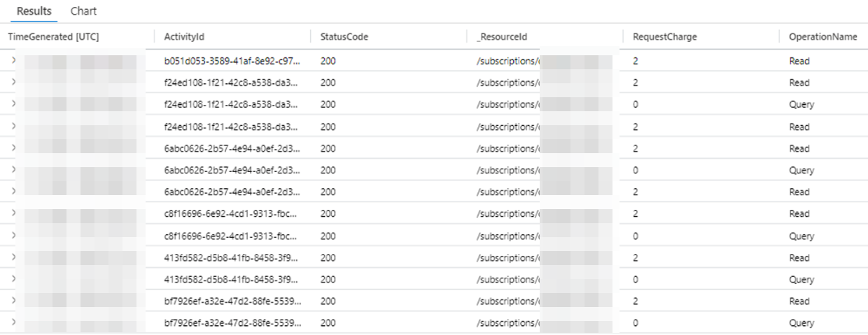Expand the c8f16696 row with Query operation

13,236
